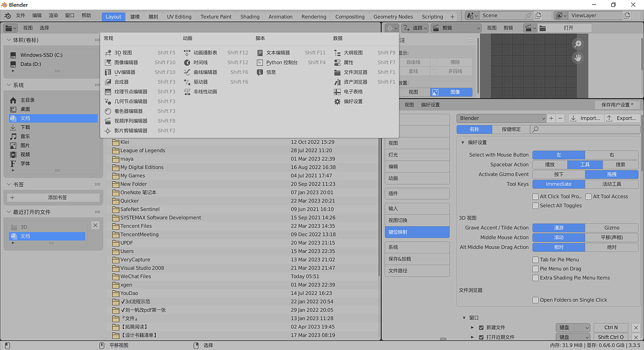Set Select with Mouse Button to 右 (Right)
The width and height of the screenshot is (644, 350).
[x=613, y=155]
